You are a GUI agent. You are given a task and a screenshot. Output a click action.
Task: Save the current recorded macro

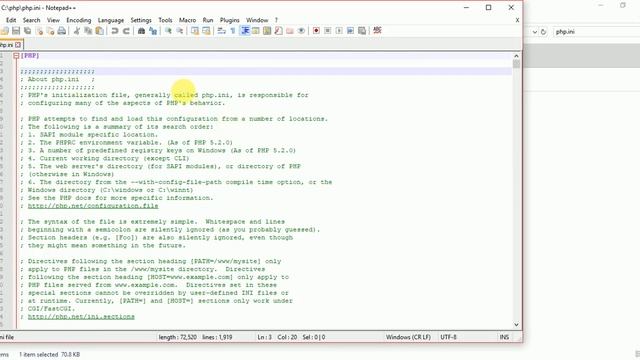(362, 31)
